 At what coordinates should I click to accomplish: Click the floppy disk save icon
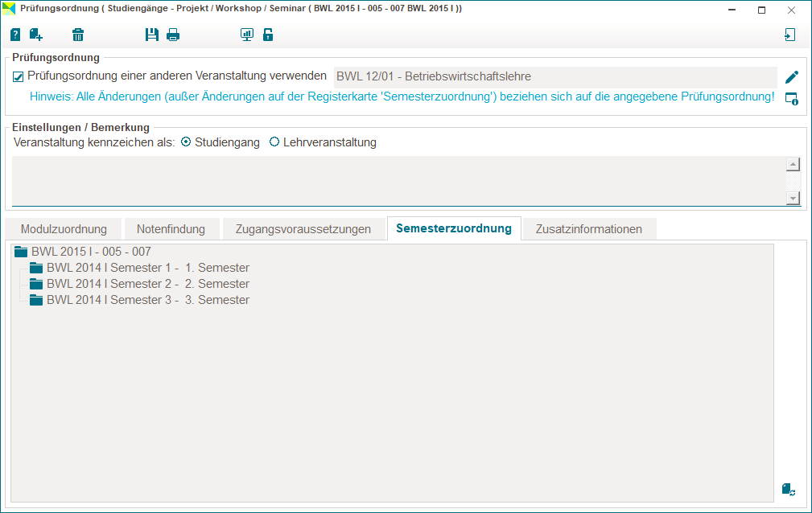point(151,35)
